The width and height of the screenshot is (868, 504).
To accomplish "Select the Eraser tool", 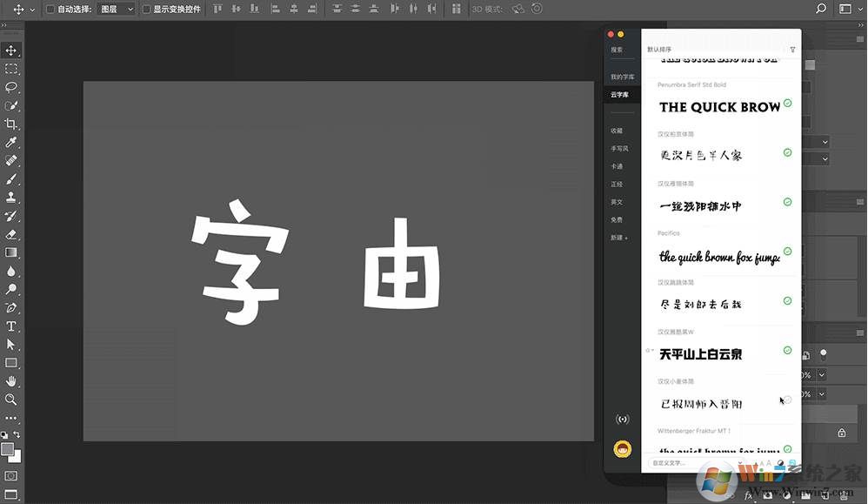I will [x=11, y=234].
